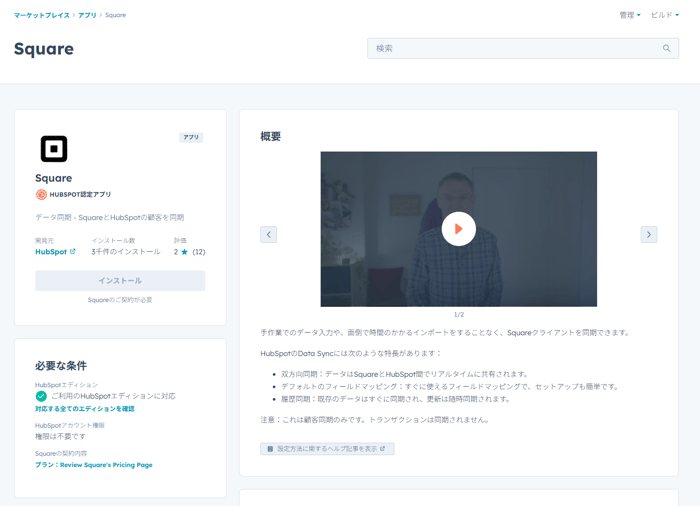Open Review Square's Pricing Page link
Image resolution: width=700 pixels, height=506 pixels.
94,465
